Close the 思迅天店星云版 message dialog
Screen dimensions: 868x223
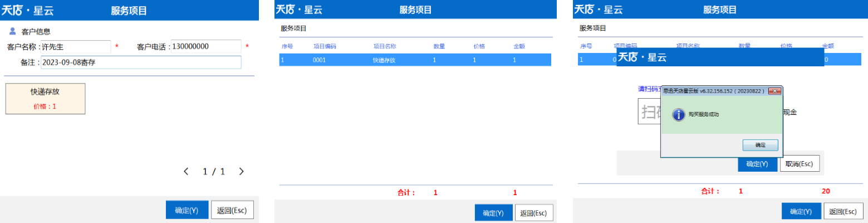click(x=774, y=91)
